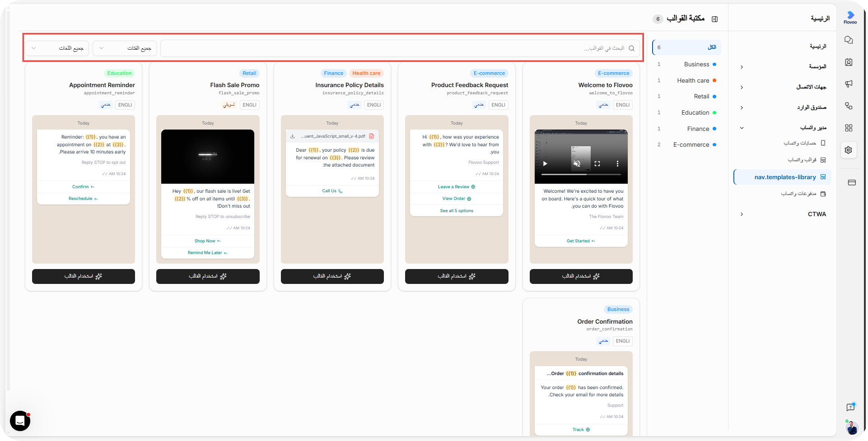The width and height of the screenshot is (868, 441).
Task: Play the Welcome to Flovoo video
Action: [545, 163]
